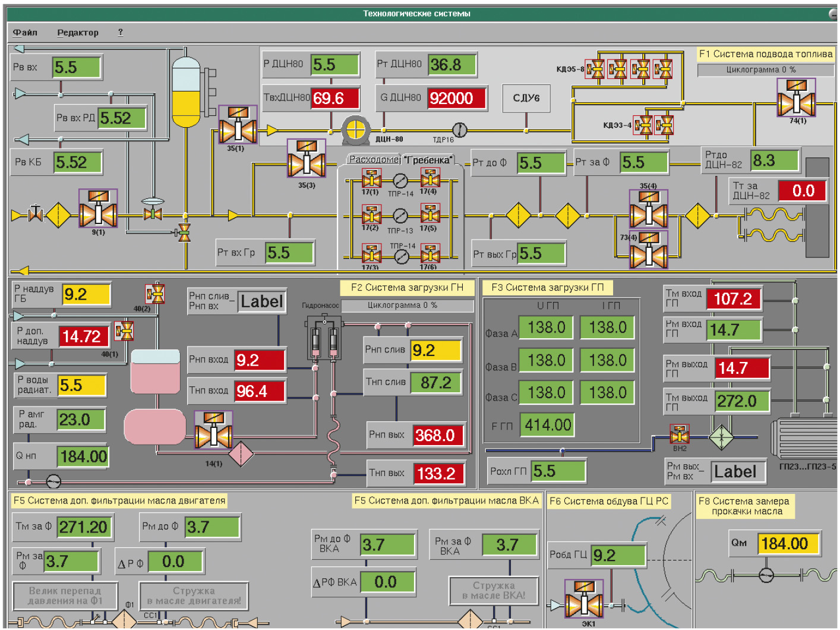Click small valve 17(5)
Screen dimensions: 840x630
(430, 213)
